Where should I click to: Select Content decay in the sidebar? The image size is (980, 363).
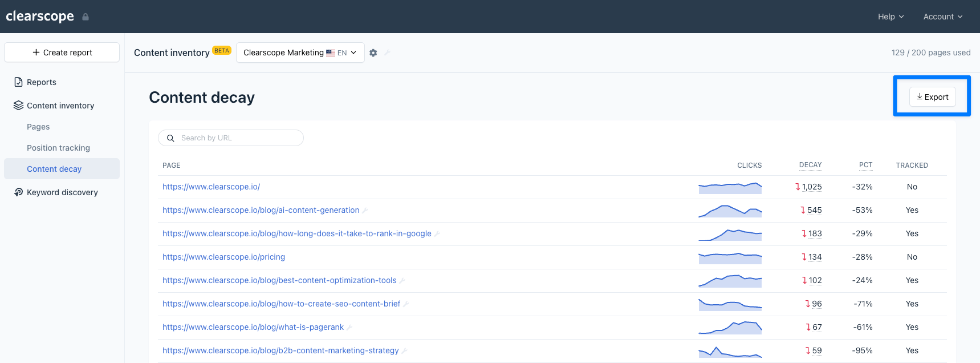pos(62,169)
